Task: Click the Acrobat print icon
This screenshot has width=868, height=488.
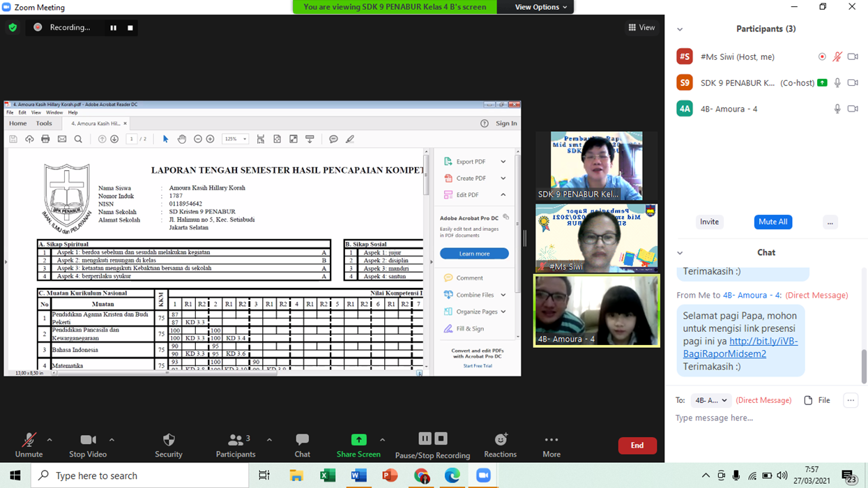Action: click(45, 139)
